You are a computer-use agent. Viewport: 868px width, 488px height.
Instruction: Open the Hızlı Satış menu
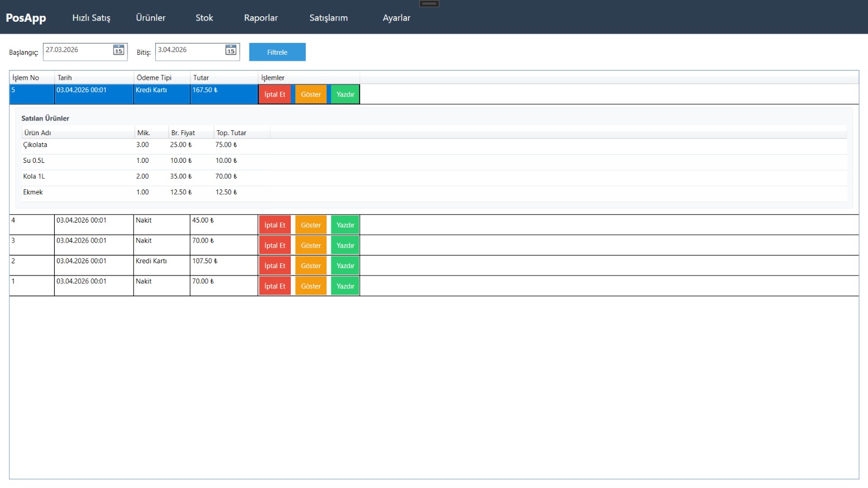click(91, 18)
